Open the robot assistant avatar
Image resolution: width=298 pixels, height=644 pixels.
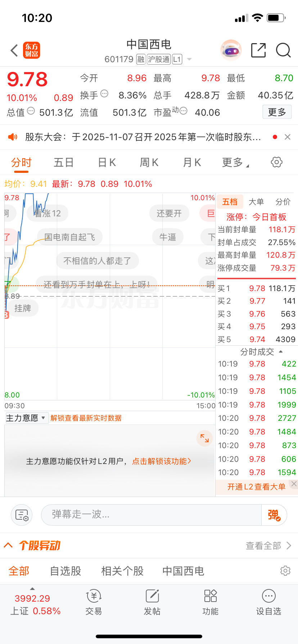pos(231,50)
